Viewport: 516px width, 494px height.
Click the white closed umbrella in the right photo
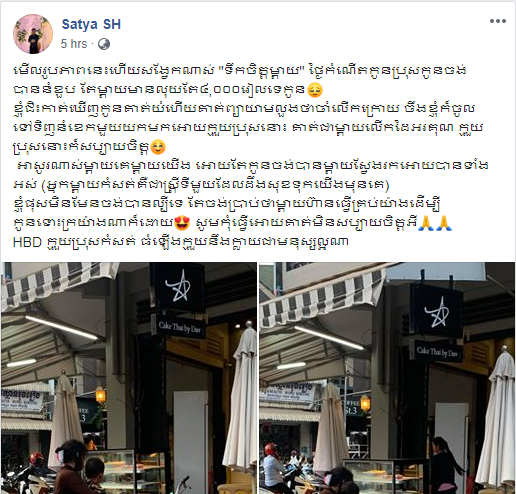[x=494, y=420]
